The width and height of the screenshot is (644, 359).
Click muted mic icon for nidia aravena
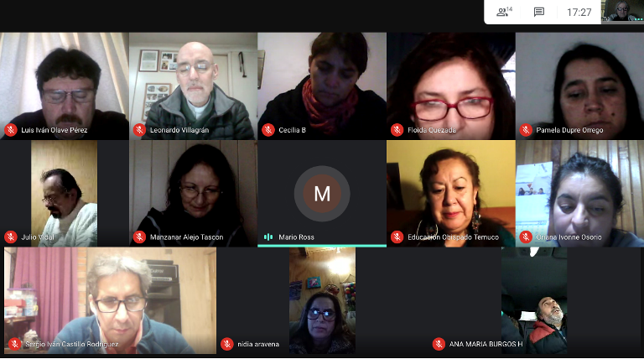pyautogui.click(x=226, y=344)
